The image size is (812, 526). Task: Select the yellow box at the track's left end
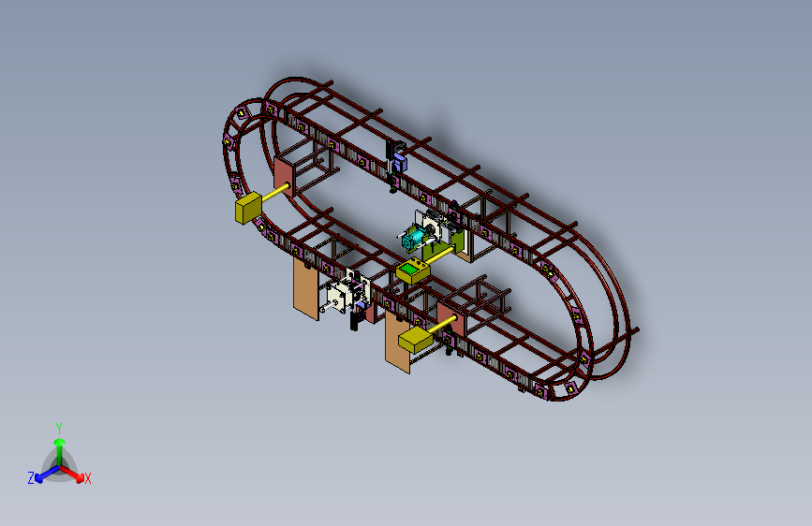[248, 208]
